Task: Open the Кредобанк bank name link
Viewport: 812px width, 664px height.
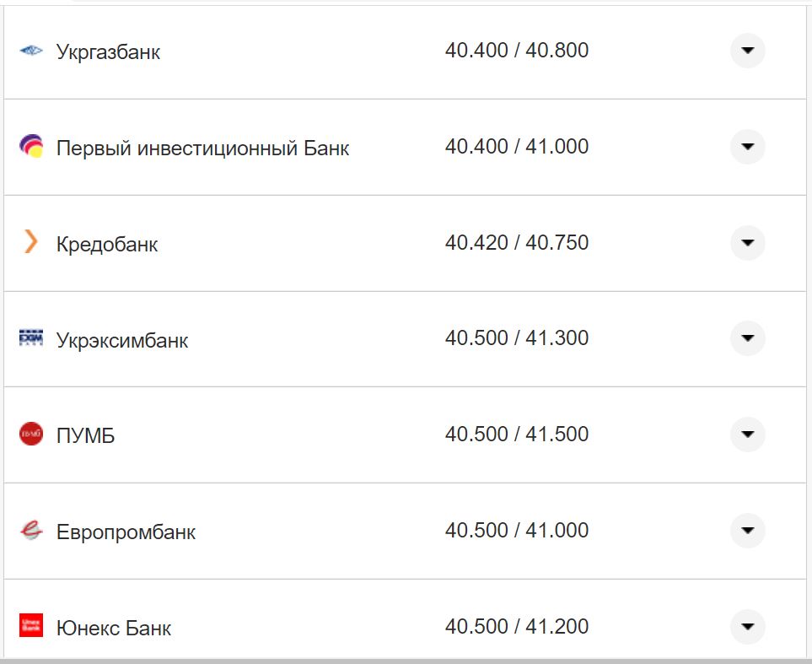Action: (x=107, y=245)
